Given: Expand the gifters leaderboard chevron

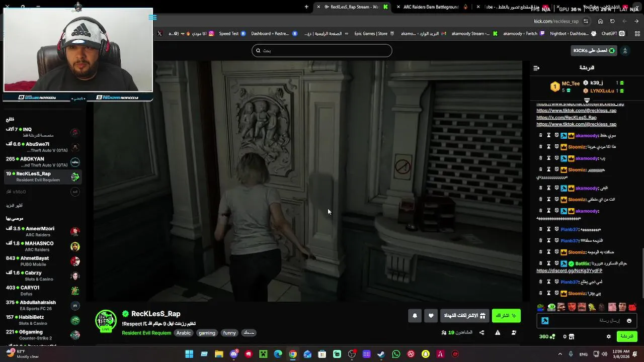Looking at the screenshot, I should tap(587, 101).
